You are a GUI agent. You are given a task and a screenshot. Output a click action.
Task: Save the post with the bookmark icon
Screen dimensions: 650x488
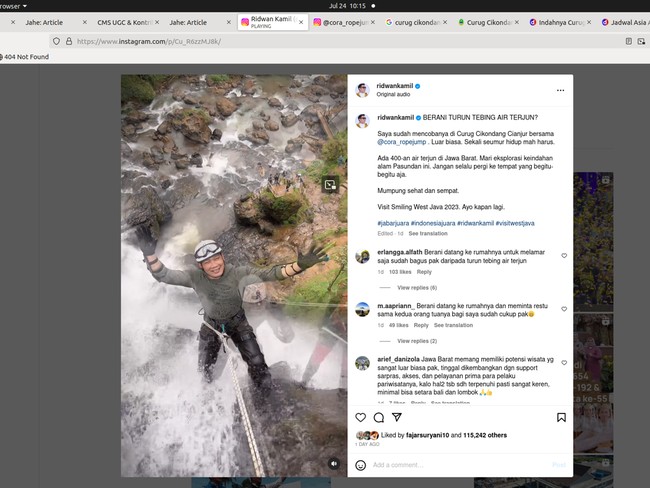point(561,417)
